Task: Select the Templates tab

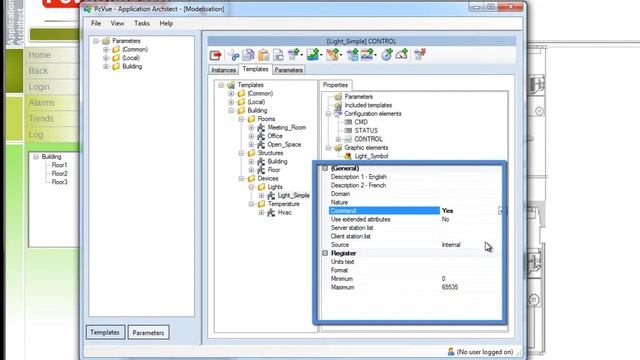Action: pyautogui.click(x=255, y=69)
